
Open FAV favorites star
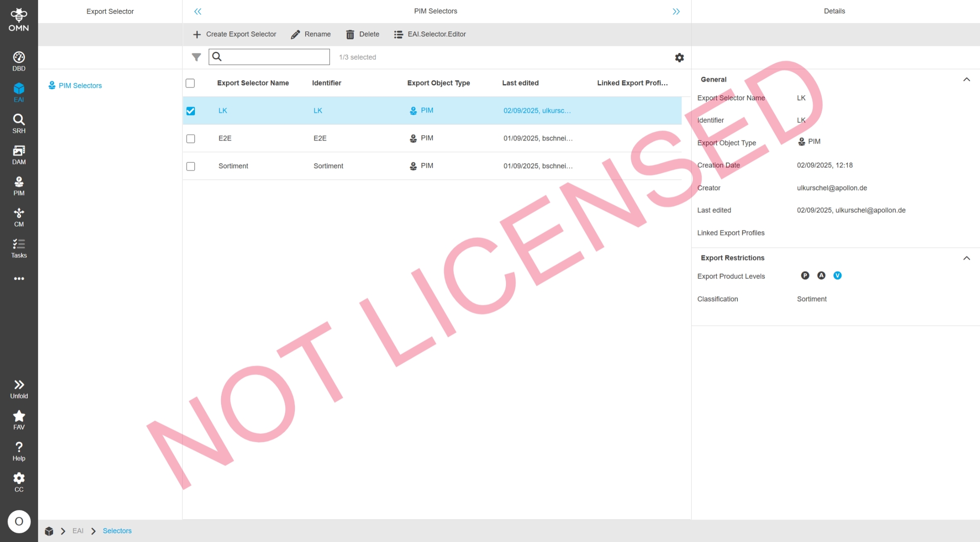(x=19, y=420)
